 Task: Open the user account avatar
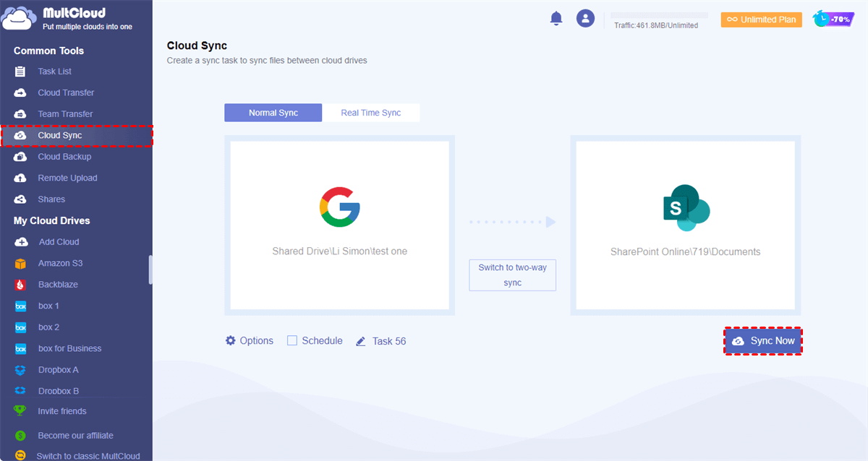585,19
